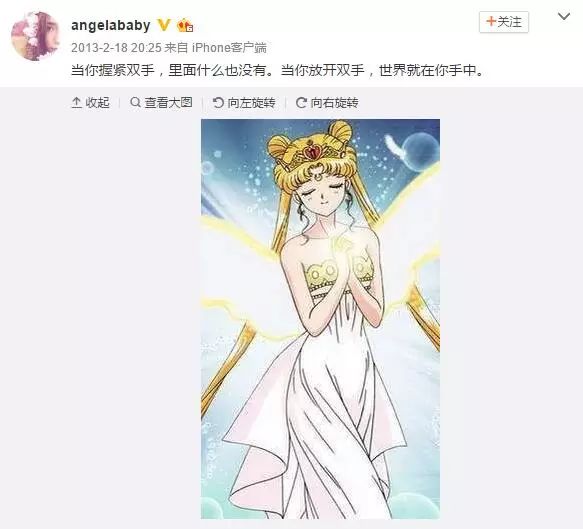This screenshot has width=583, height=529.
Task: Open angelababy's profile avatar
Action: pyautogui.click(x=35, y=36)
